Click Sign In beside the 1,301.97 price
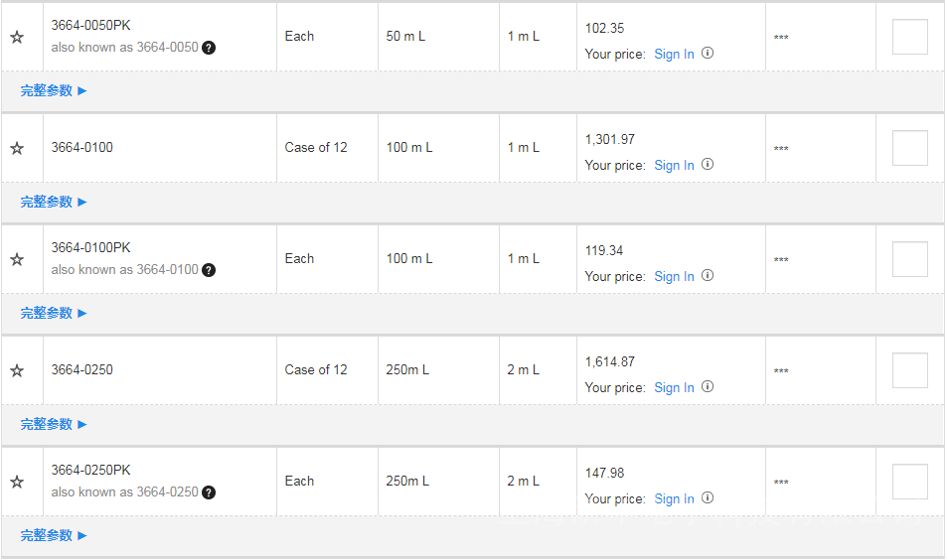This screenshot has width=948, height=560. [x=674, y=165]
